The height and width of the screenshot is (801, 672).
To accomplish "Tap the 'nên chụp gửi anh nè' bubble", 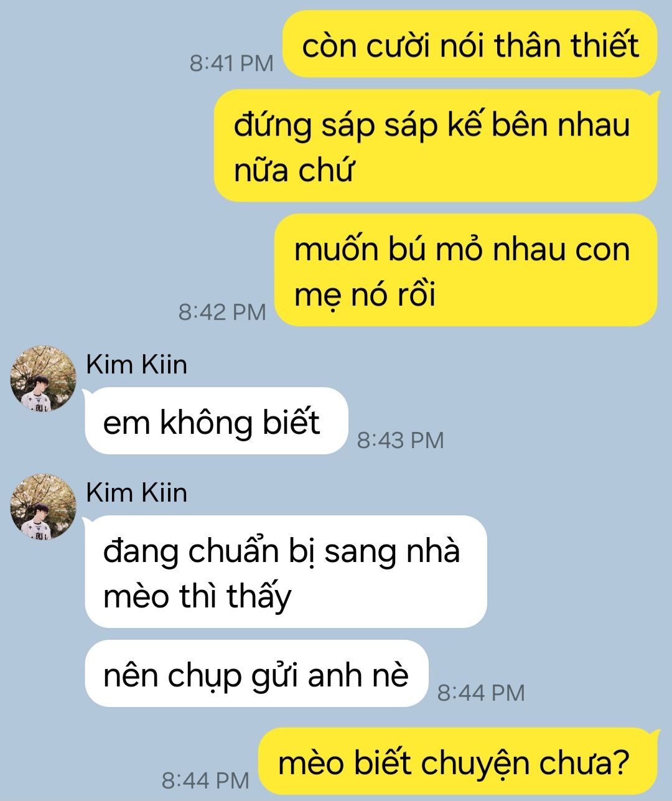I will click(256, 673).
